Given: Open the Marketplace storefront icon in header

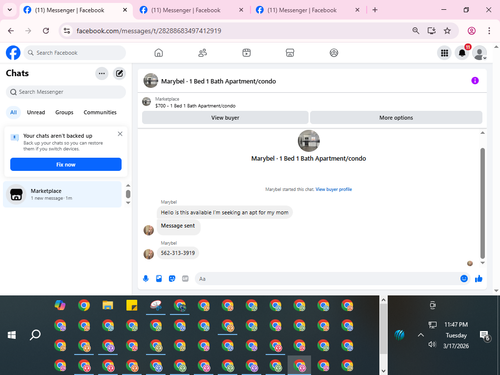Looking at the screenshot, I should [290, 53].
